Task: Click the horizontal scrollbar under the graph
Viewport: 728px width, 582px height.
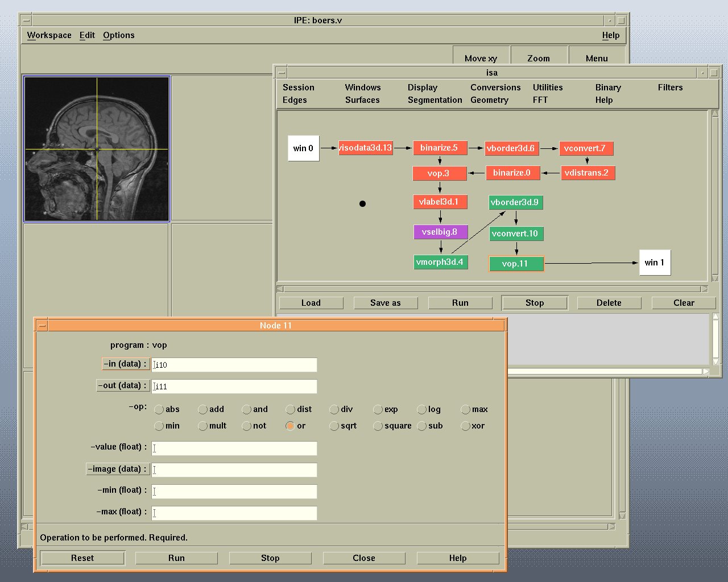Action: pos(492,289)
